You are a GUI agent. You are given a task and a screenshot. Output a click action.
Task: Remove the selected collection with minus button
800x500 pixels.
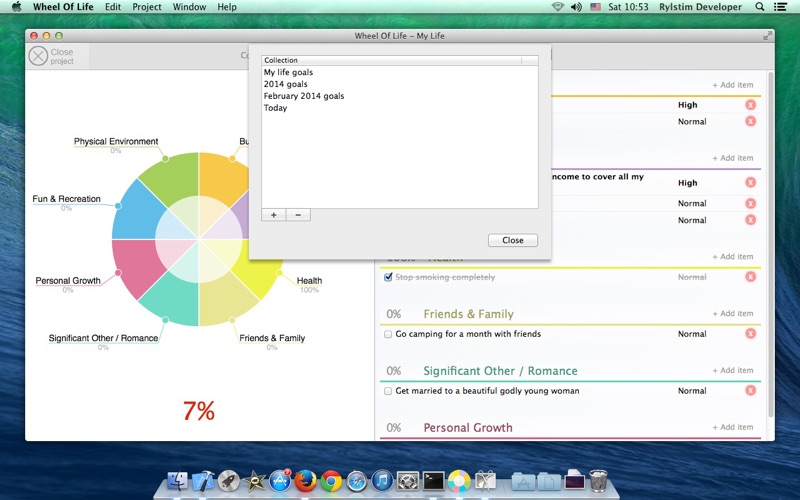click(x=298, y=215)
